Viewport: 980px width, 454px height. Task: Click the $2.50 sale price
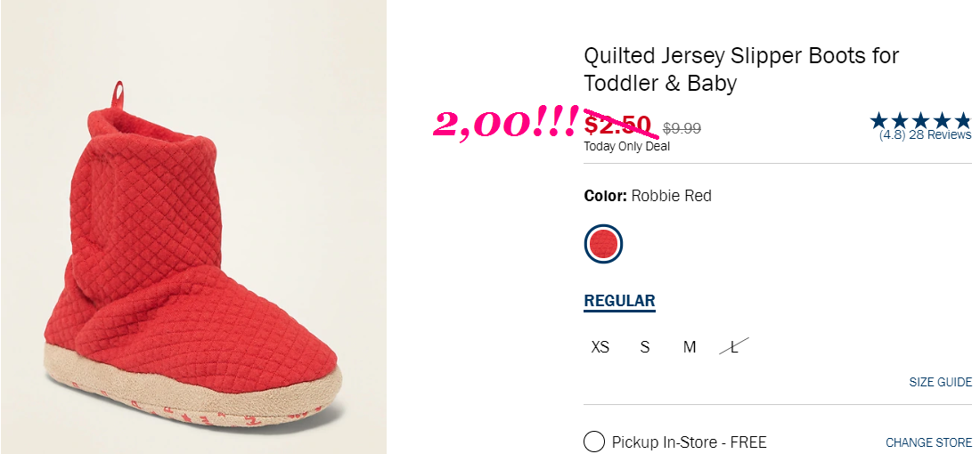[617, 125]
